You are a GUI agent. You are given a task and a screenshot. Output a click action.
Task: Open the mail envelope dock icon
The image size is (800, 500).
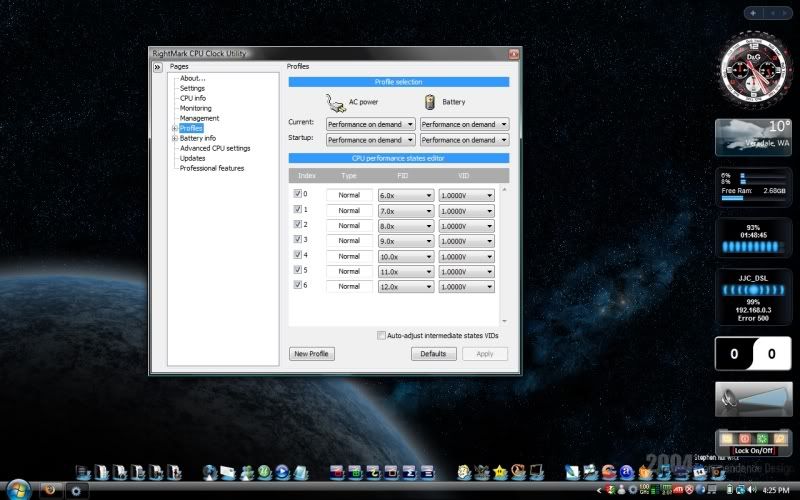click(228, 472)
